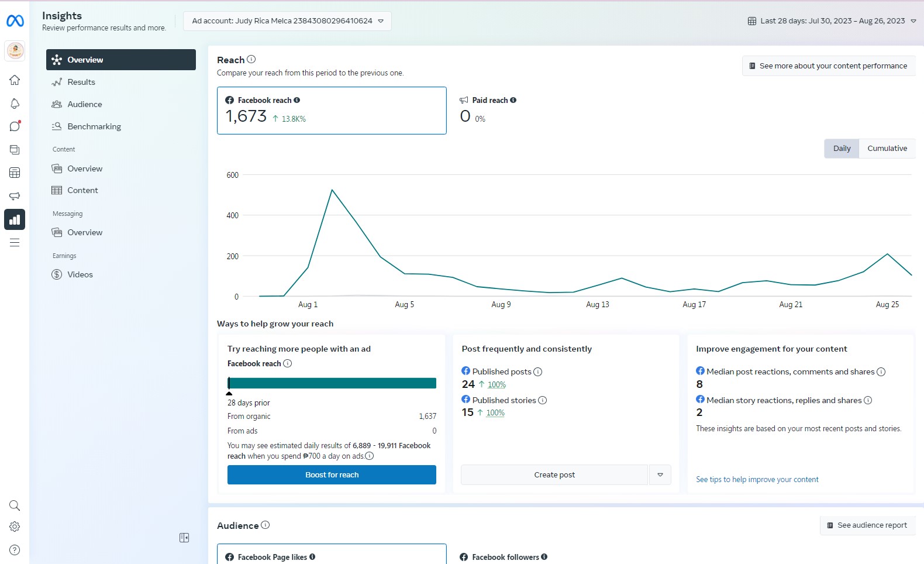Viewport: 924px width, 564px height.
Task: Open the Last 28 days date range picker
Action: pos(832,21)
